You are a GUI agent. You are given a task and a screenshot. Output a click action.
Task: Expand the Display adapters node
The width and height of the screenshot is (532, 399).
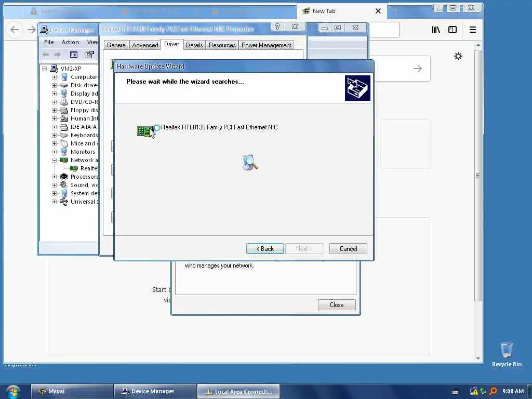coord(54,94)
